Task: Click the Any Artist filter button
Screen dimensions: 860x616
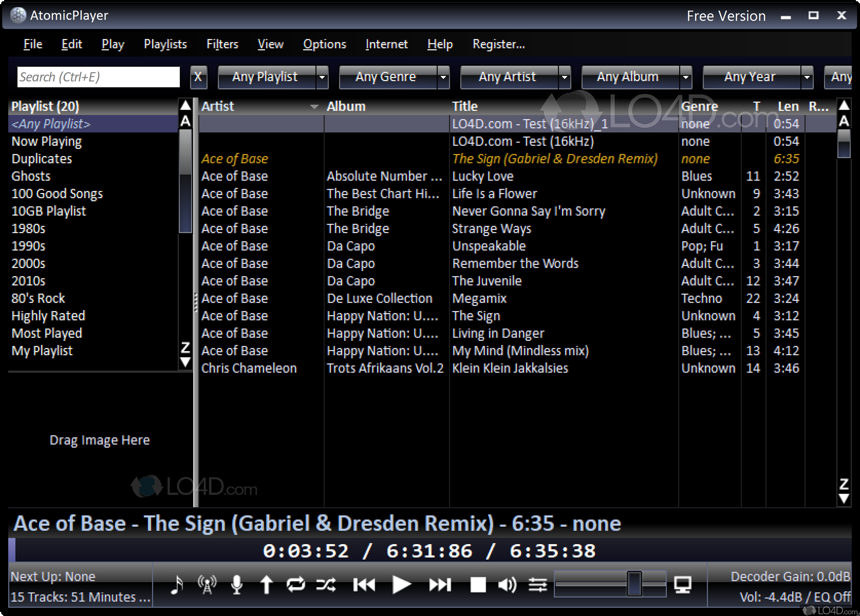Action: (510, 77)
